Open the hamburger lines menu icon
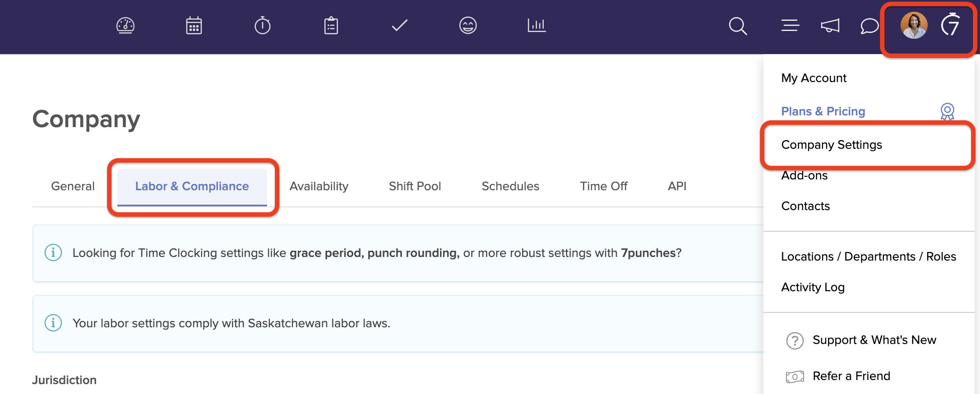980x394 pixels. pos(790,26)
